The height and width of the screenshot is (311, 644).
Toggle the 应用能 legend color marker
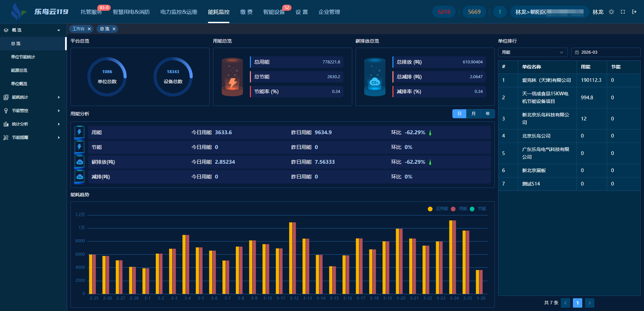pyautogui.click(x=430, y=209)
